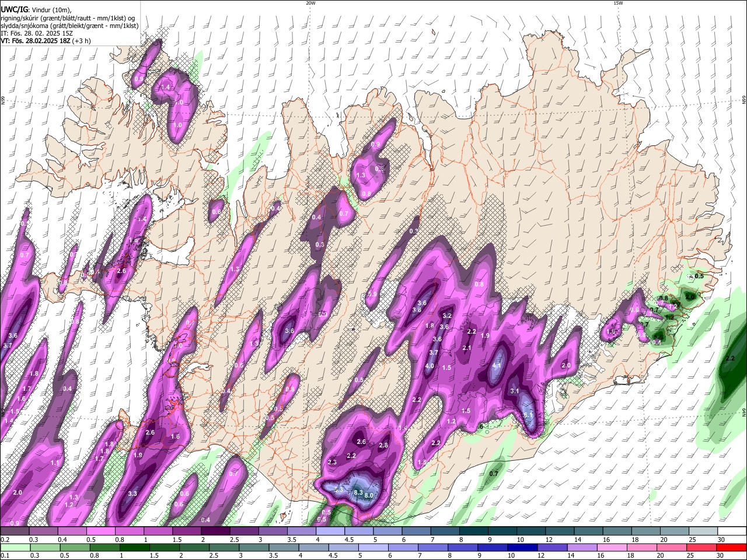Screen dimensions: 747x560
Task: Click the 8.3 precipitation value
Action: (358, 493)
